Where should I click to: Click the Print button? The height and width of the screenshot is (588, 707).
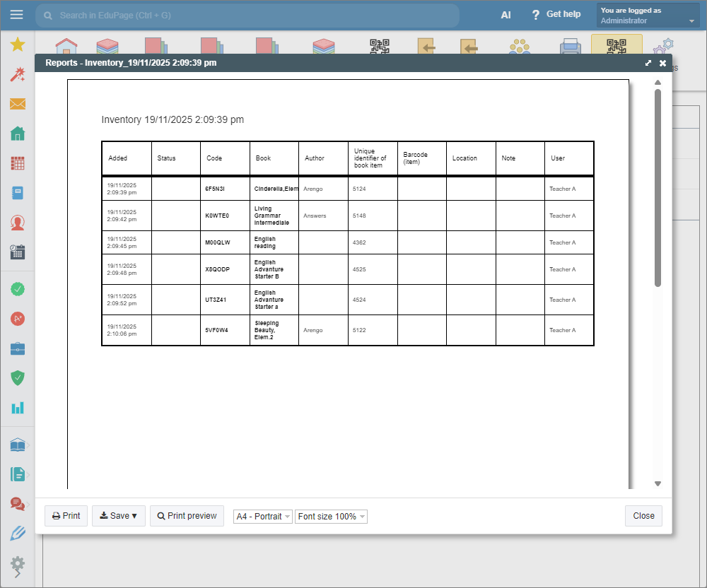(66, 516)
